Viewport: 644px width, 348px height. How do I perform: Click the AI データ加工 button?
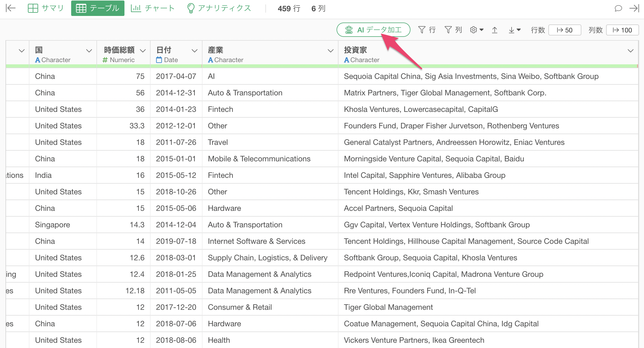373,30
